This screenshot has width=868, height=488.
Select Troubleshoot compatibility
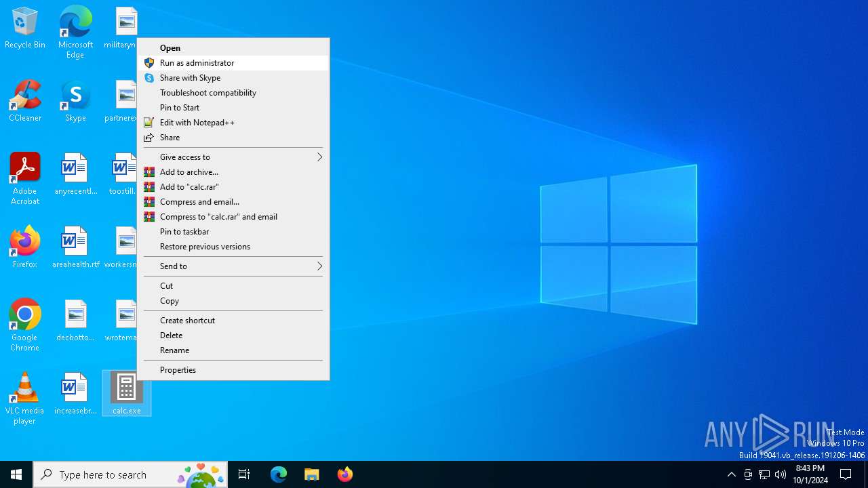pos(233,93)
